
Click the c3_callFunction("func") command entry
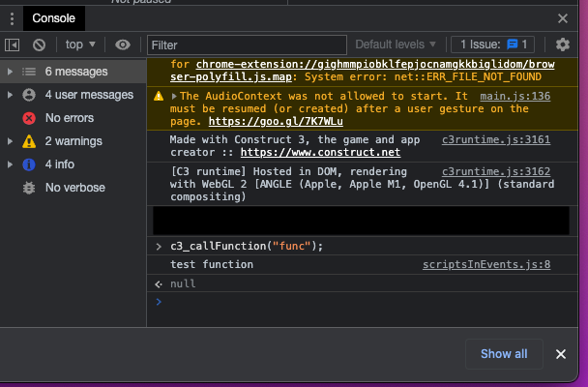(x=247, y=247)
